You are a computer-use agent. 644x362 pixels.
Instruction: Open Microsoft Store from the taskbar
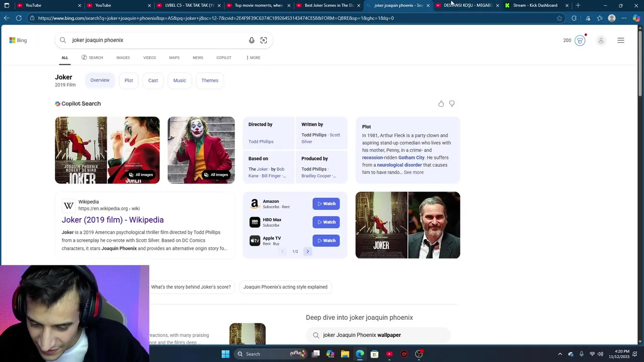(374, 354)
